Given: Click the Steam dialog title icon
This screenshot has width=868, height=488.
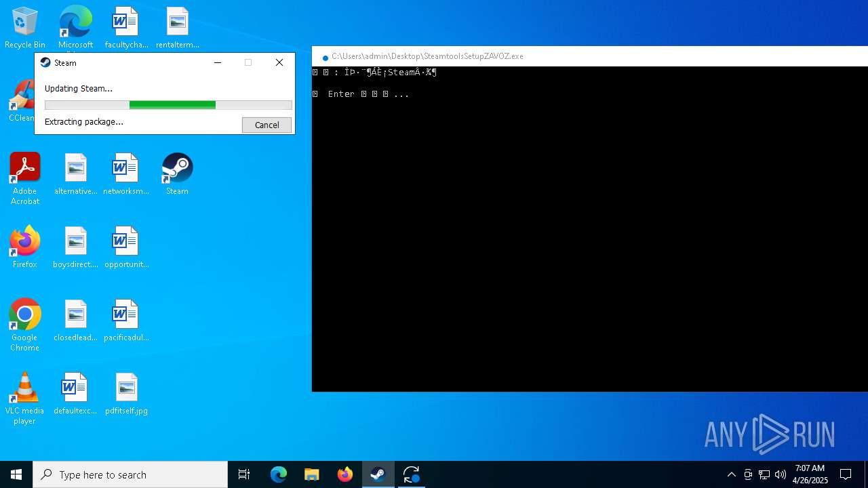Looking at the screenshot, I should (45, 62).
